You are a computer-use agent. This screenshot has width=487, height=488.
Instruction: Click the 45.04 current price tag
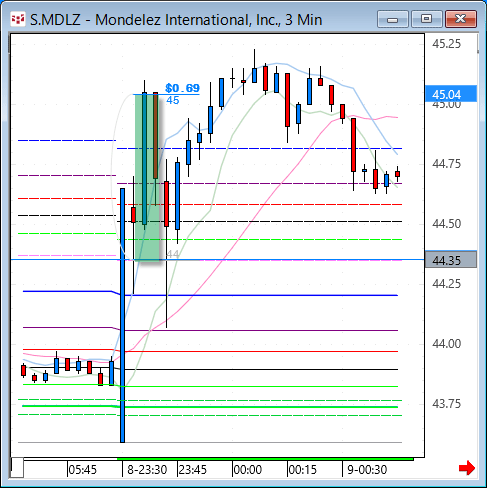pyautogui.click(x=451, y=94)
